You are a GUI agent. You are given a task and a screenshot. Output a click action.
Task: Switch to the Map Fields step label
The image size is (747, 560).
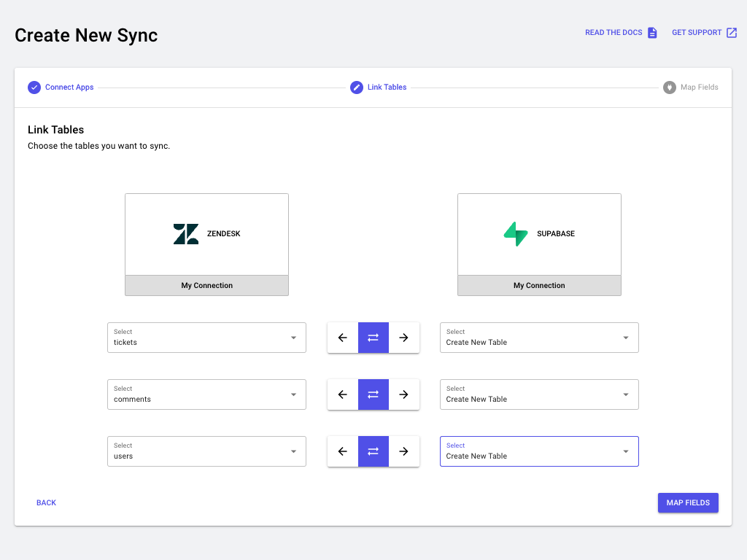tap(699, 87)
